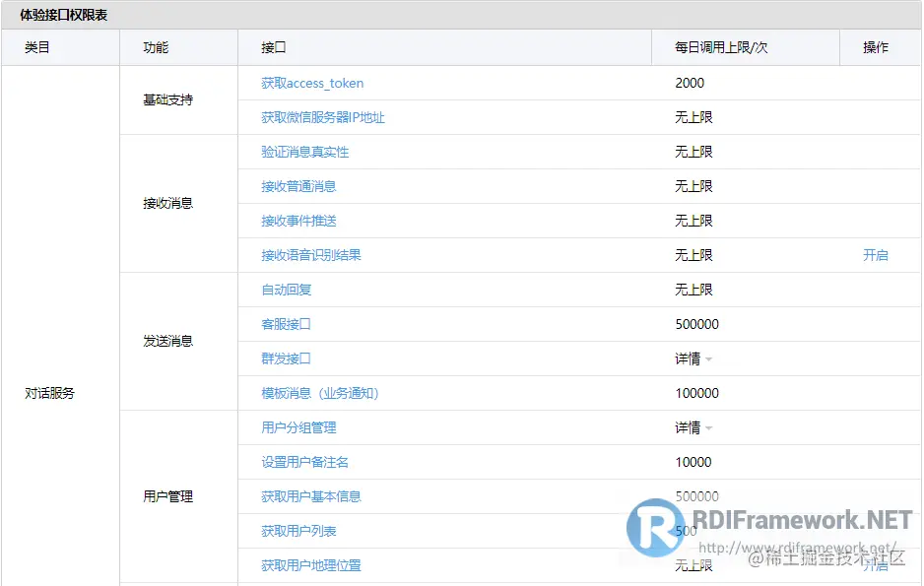Image resolution: width=924 pixels, height=586 pixels.
Task: Open the 接收普通消息 interface link
Action: click(298, 186)
